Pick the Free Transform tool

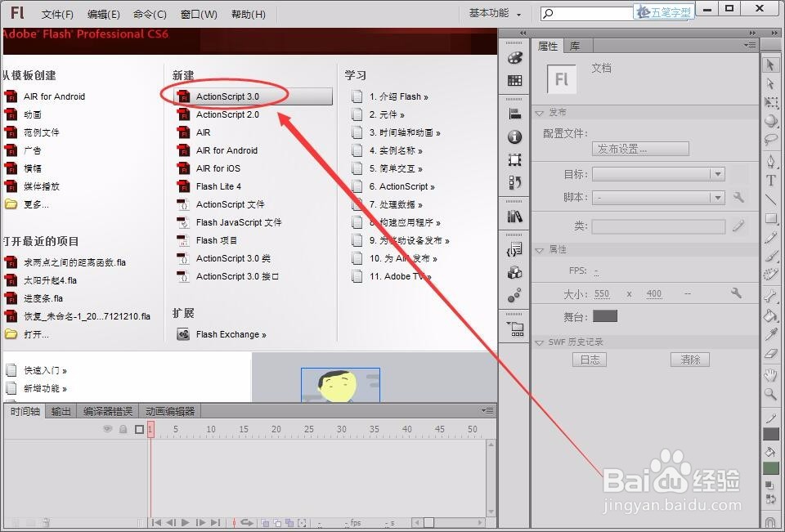770,103
